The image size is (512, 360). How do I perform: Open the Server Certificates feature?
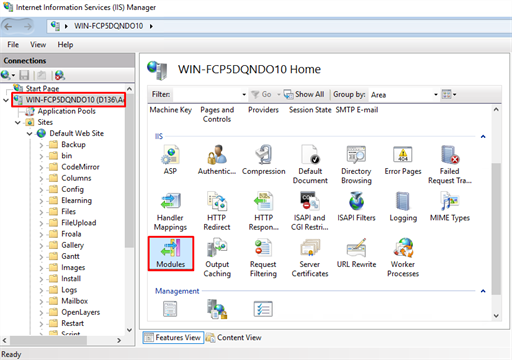[310, 258]
